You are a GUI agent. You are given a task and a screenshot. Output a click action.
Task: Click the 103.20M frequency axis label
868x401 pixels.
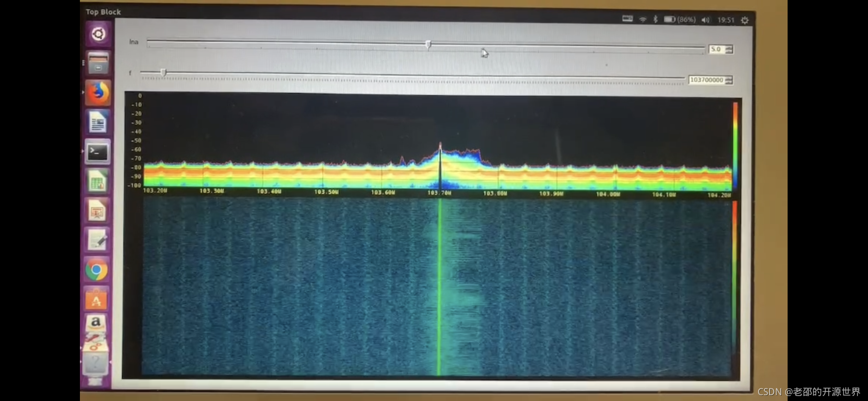155,190
